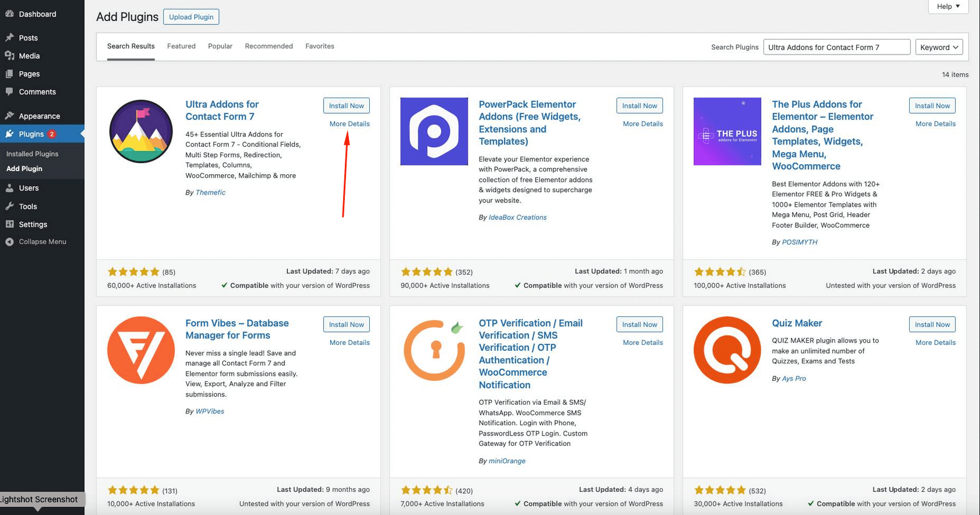Click the Settings icon in sidebar
The height and width of the screenshot is (515, 980).
tap(9, 224)
